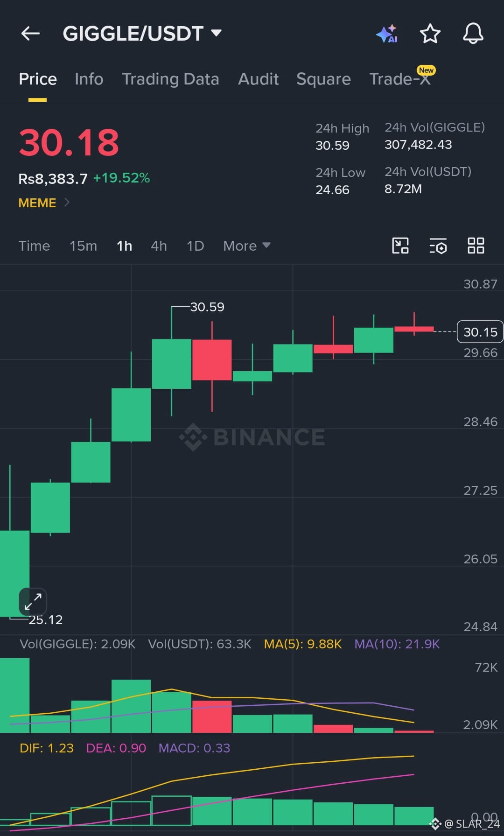Tap the 24h Vol(USDT) value 8.72M
Viewport: 504px width, 836px height.
(x=403, y=189)
